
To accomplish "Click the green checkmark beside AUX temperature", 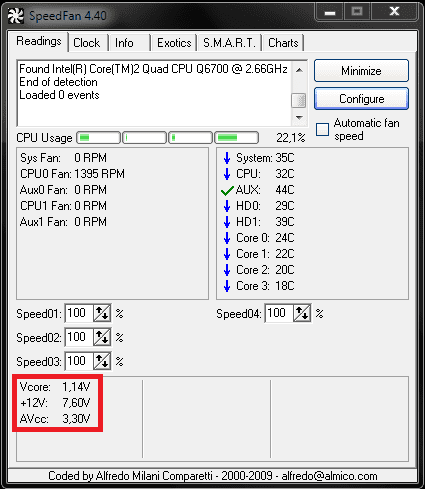I will coord(227,190).
